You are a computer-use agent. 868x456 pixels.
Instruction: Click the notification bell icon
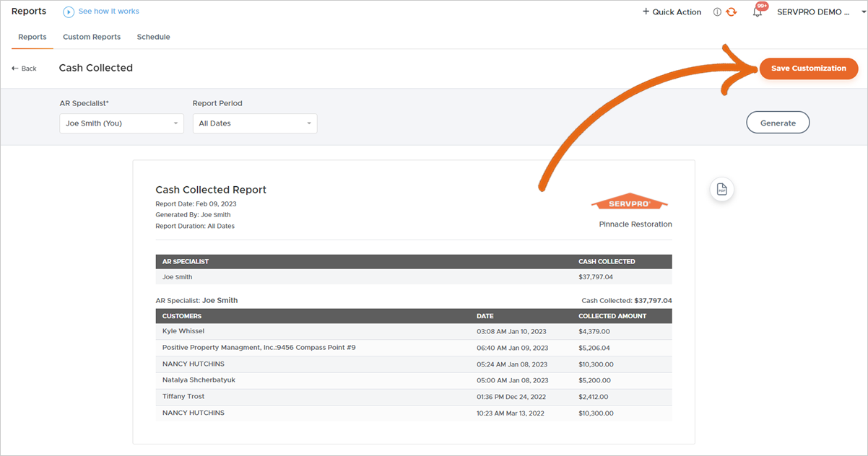(758, 12)
